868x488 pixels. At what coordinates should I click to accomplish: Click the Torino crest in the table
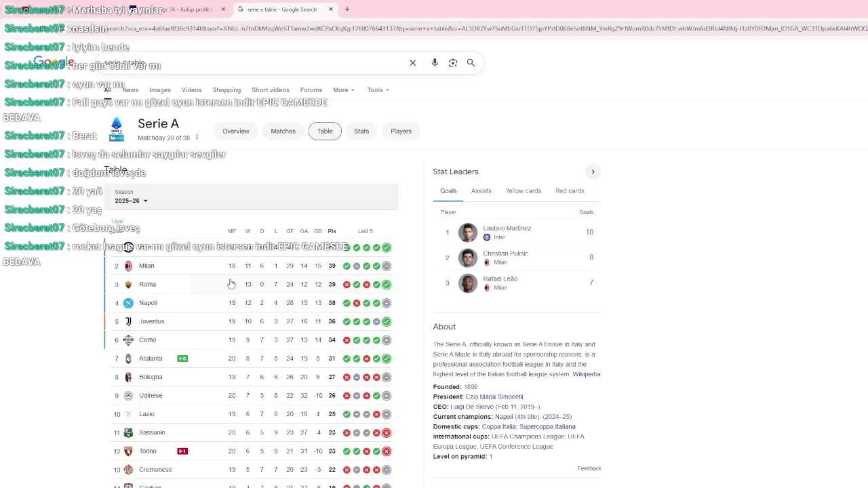click(x=128, y=451)
